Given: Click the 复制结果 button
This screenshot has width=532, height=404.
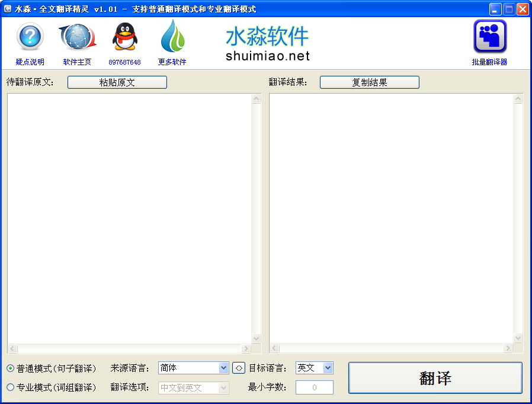Looking at the screenshot, I should pyautogui.click(x=370, y=82).
